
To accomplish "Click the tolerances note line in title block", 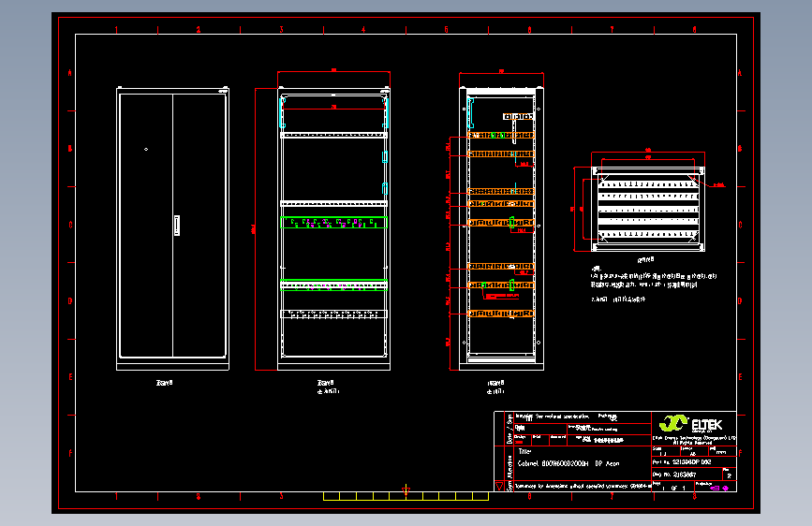I will coord(582,486).
